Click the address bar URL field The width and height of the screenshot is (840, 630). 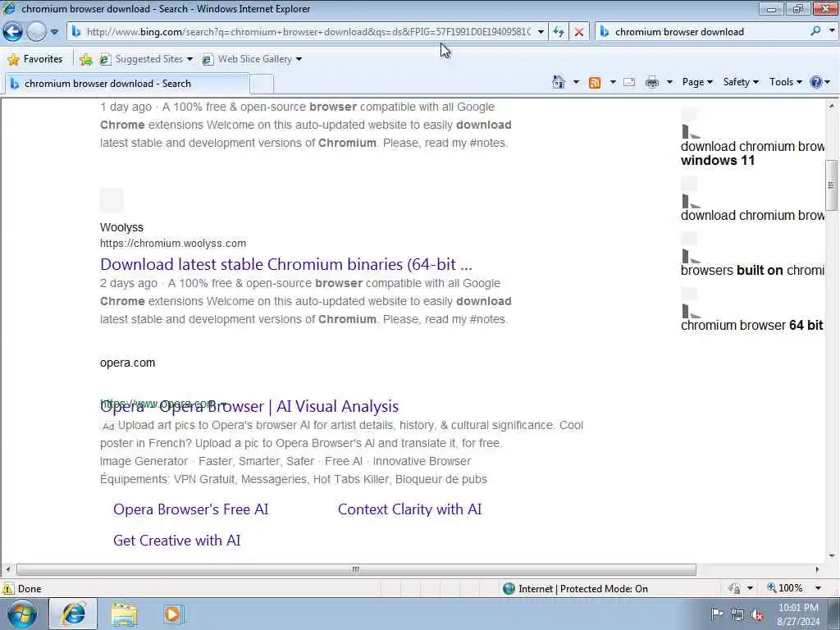point(308,32)
